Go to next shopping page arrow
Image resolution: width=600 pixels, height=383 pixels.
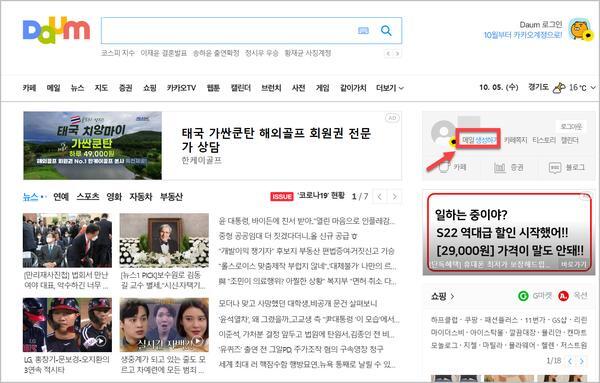tap(582, 361)
